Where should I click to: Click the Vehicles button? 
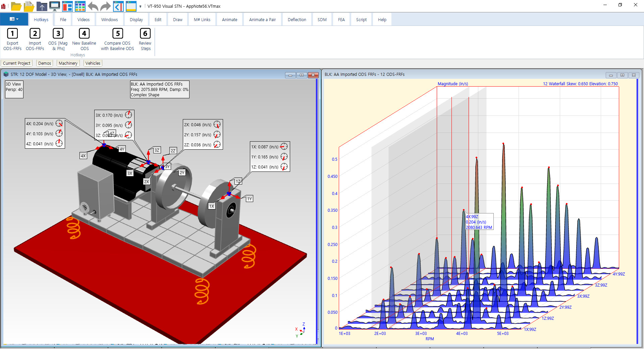[93, 63]
